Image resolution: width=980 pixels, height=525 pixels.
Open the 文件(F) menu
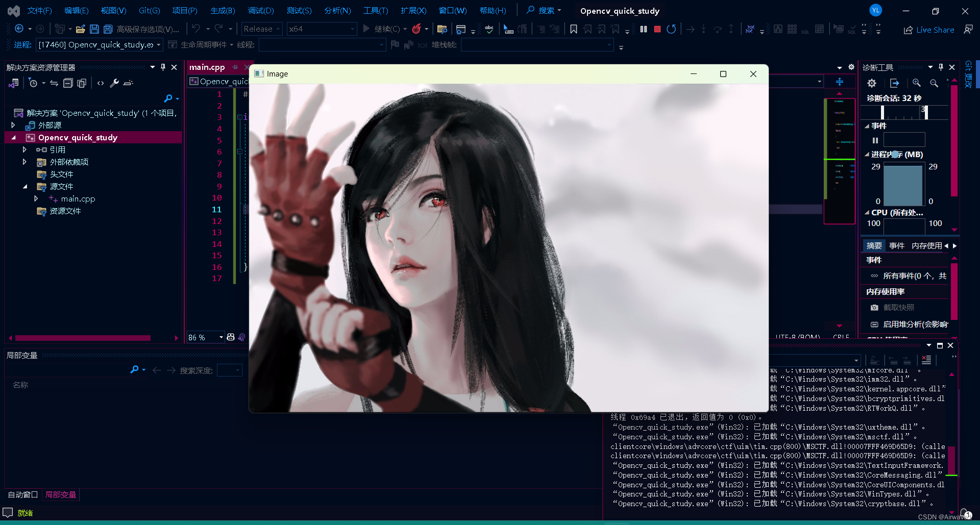tap(39, 11)
